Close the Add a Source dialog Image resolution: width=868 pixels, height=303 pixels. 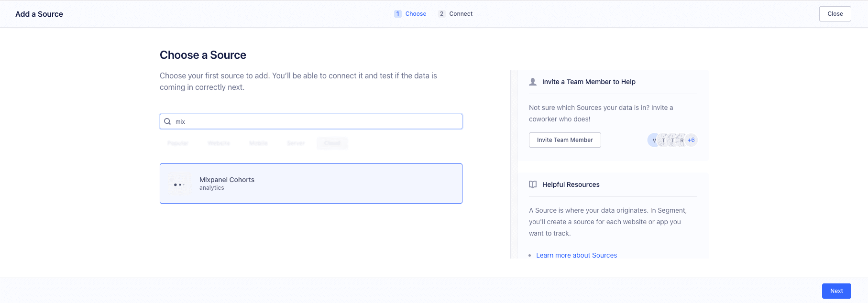coord(835,14)
